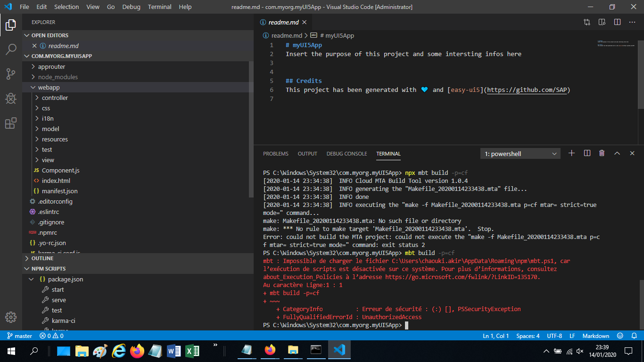Click the master branch in the status bar
644x362 pixels.
19,336
